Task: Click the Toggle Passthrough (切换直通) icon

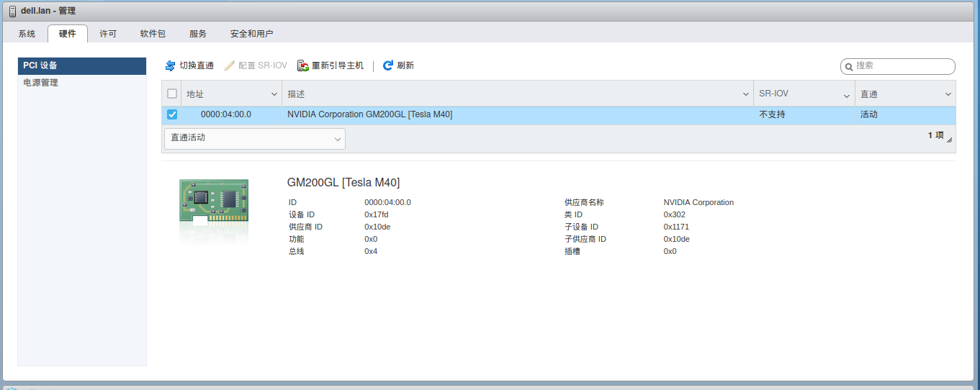Action: pyautogui.click(x=171, y=65)
